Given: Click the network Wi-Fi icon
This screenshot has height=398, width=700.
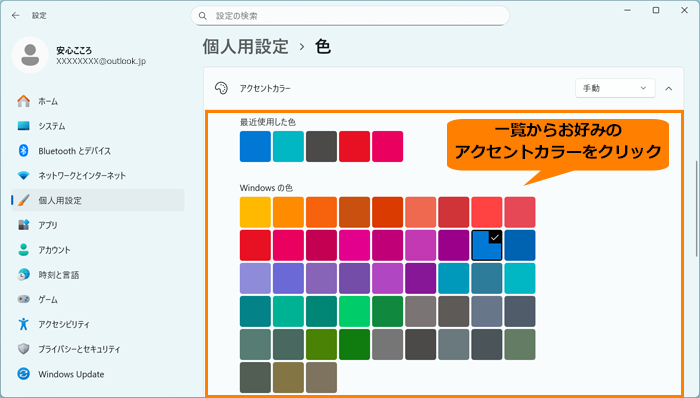Looking at the screenshot, I should tap(24, 175).
